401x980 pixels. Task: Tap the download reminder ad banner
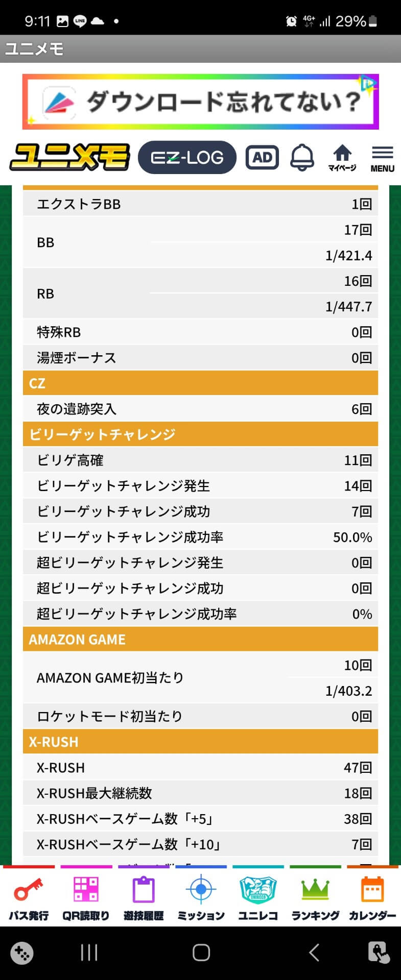[x=200, y=102]
